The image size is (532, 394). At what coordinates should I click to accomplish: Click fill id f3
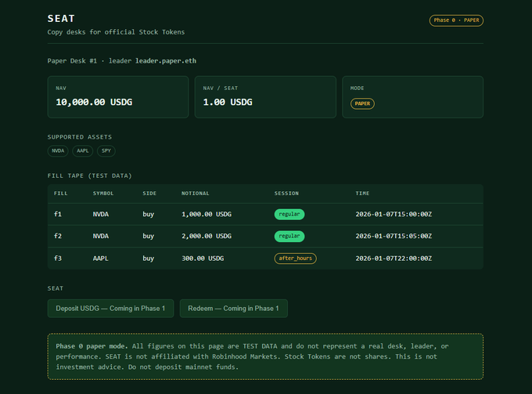click(x=58, y=258)
